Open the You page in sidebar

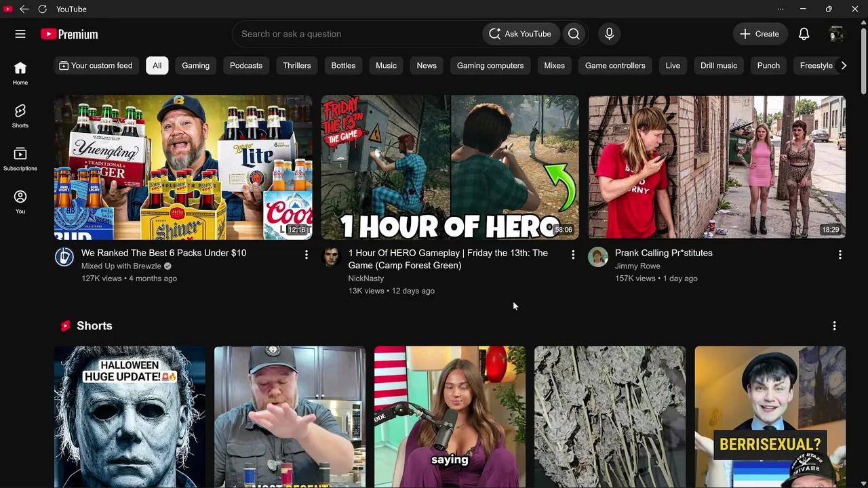tap(20, 202)
